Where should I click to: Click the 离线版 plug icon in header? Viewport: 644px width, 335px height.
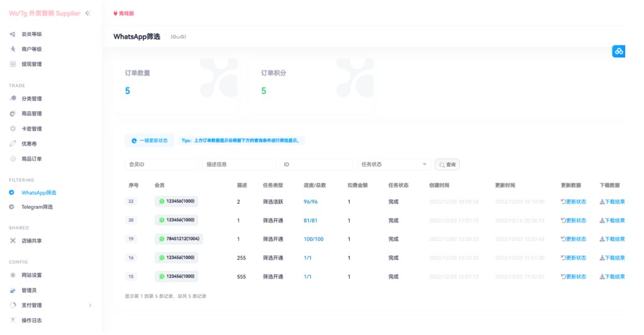tap(116, 13)
